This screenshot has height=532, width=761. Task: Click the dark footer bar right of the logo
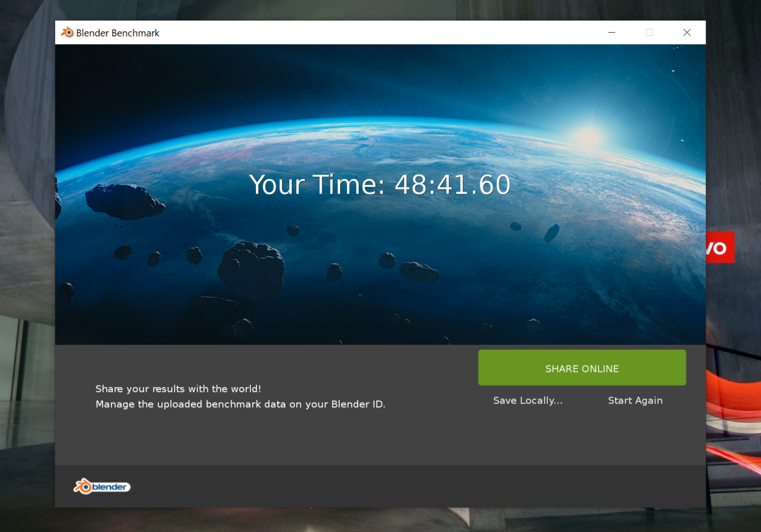point(403,487)
